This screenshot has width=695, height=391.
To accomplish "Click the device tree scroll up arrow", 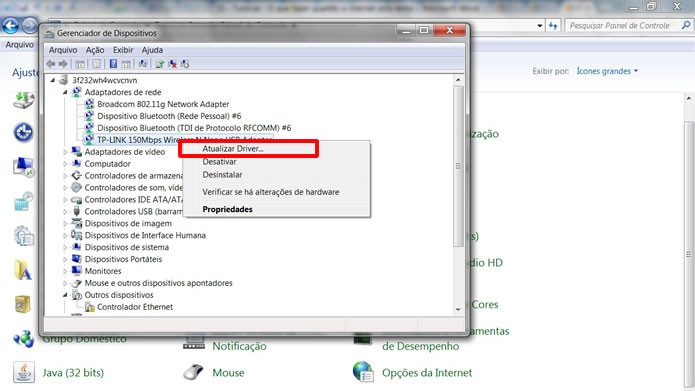I will [458, 80].
